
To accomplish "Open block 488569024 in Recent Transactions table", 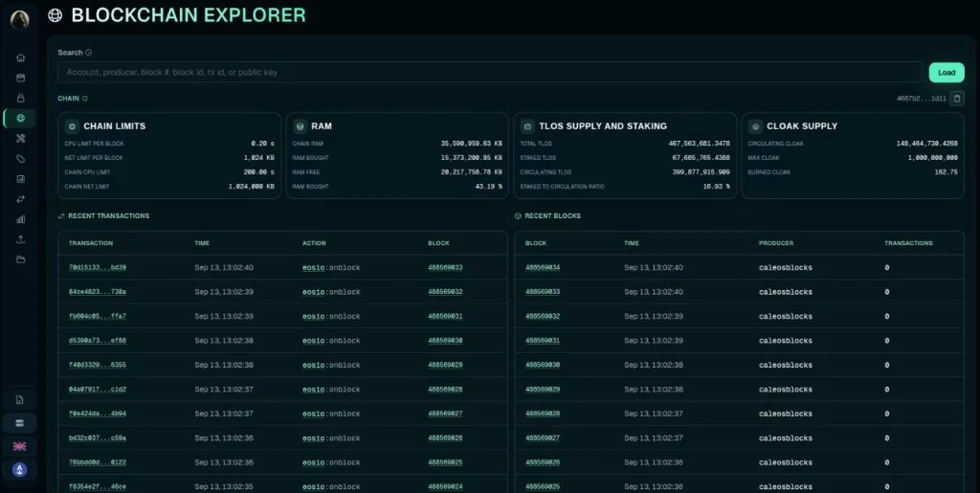I will pos(446,486).
